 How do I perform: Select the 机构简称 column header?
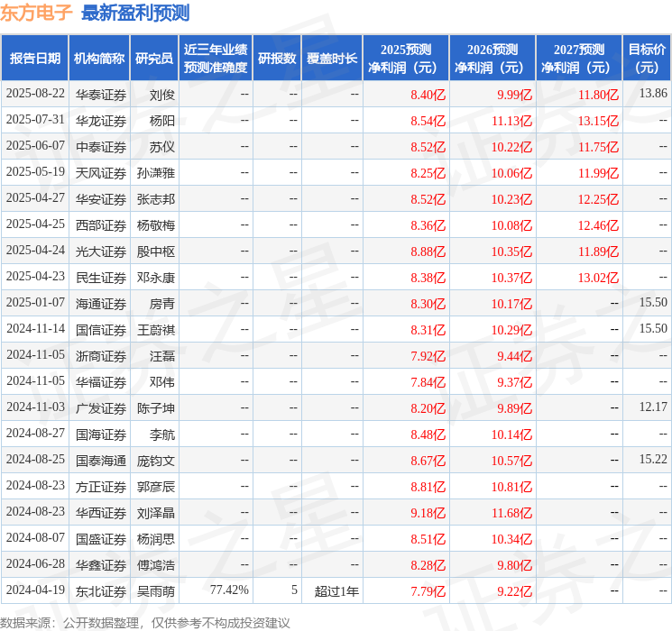(x=99, y=59)
